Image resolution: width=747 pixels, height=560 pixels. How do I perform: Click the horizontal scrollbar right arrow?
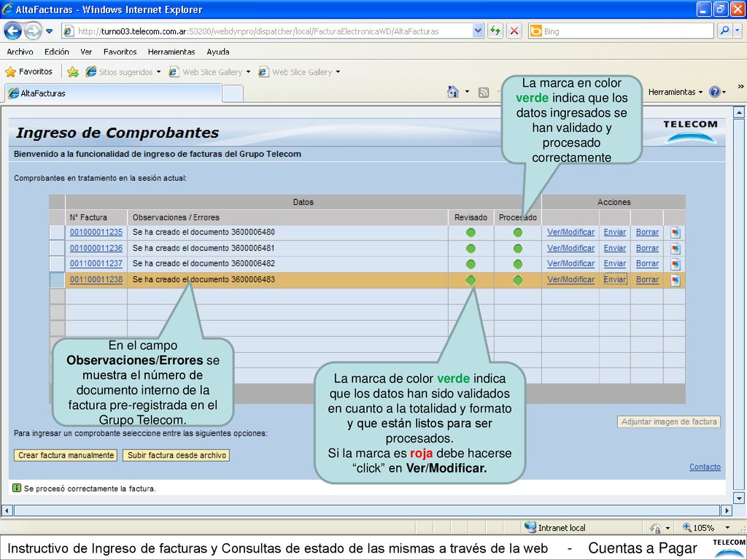pyautogui.click(x=727, y=510)
